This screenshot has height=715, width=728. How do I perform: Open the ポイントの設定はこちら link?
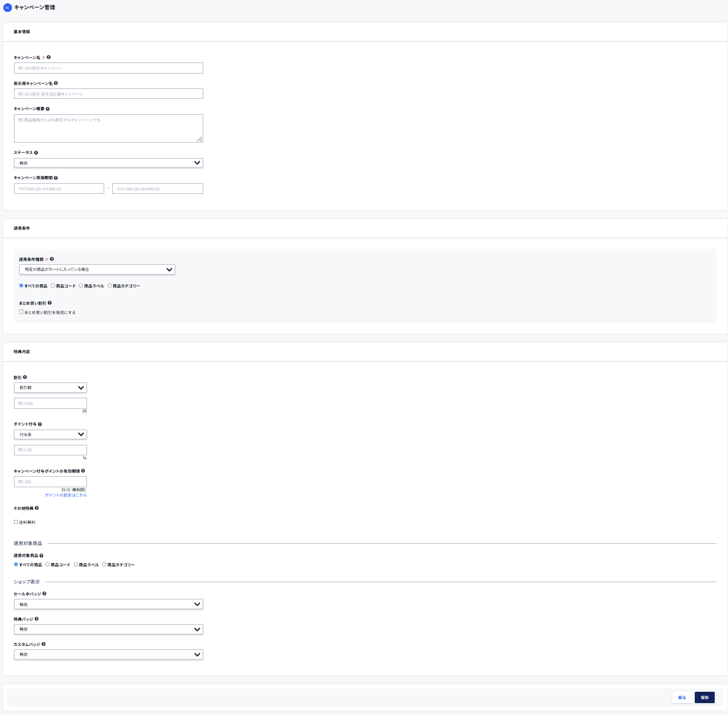(x=66, y=495)
